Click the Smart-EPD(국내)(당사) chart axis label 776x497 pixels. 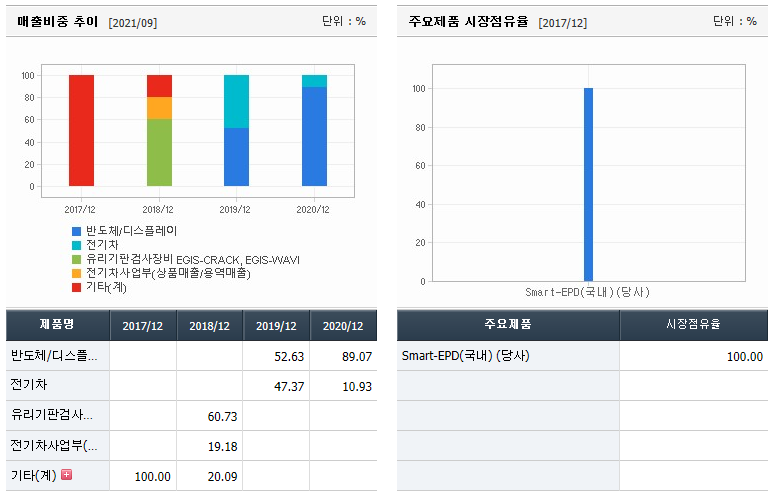[x=587, y=292]
